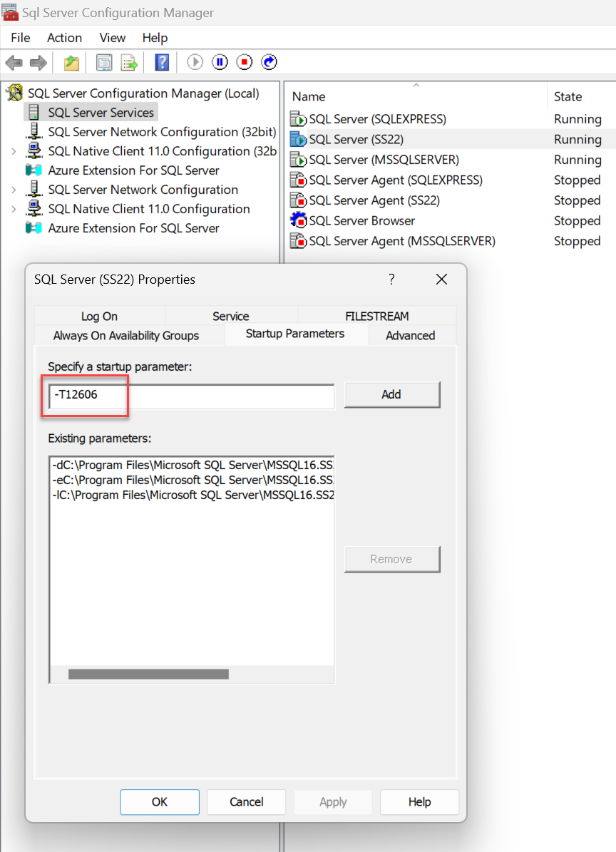Click the Remove button
Screen dimensions: 616x852
click(391, 559)
